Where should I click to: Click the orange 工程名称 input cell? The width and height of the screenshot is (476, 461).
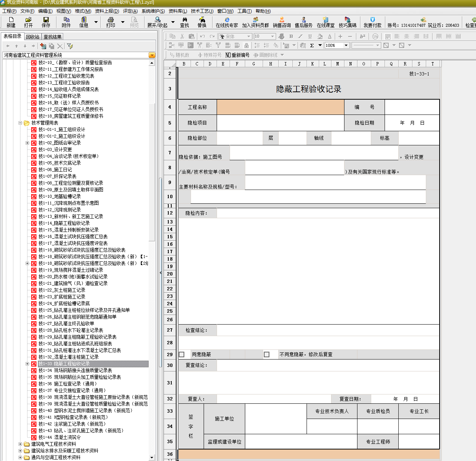point(281,107)
